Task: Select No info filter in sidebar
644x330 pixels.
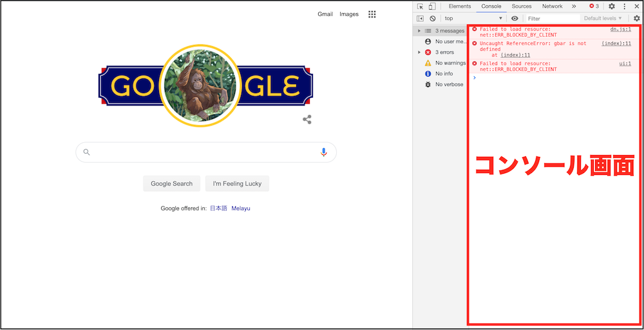Action: (x=439, y=73)
